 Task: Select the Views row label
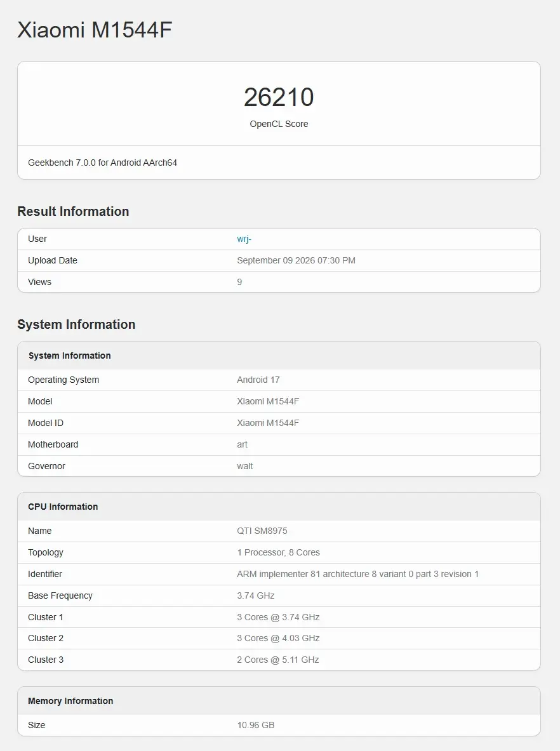(40, 282)
